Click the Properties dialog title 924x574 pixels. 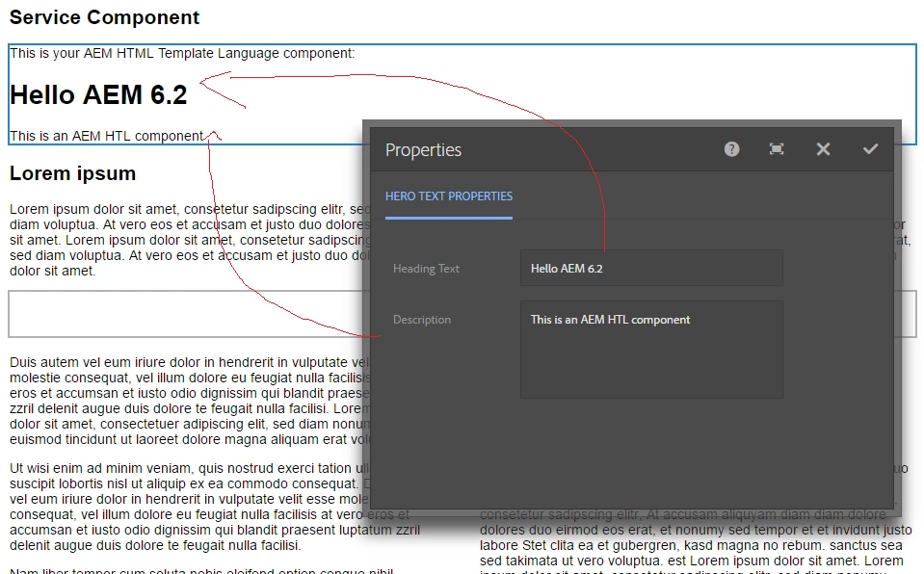423,150
